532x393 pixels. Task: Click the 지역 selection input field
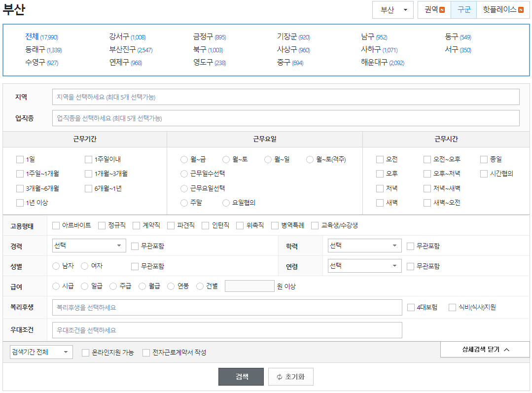[x=286, y=97]
